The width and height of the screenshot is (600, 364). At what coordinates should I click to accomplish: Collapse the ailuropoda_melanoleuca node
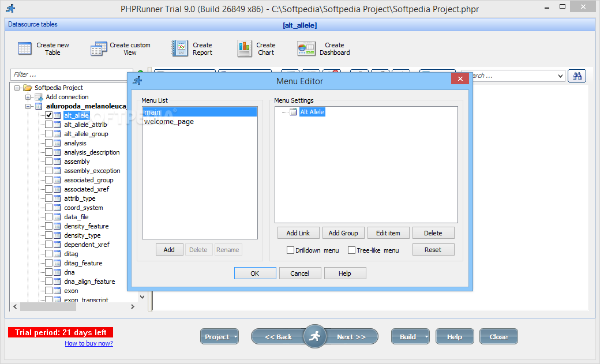tap(28, 106)
